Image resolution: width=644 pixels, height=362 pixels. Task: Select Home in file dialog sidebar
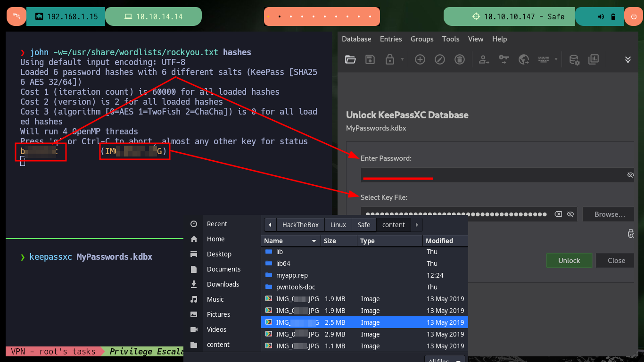click(x=222, y=239)
